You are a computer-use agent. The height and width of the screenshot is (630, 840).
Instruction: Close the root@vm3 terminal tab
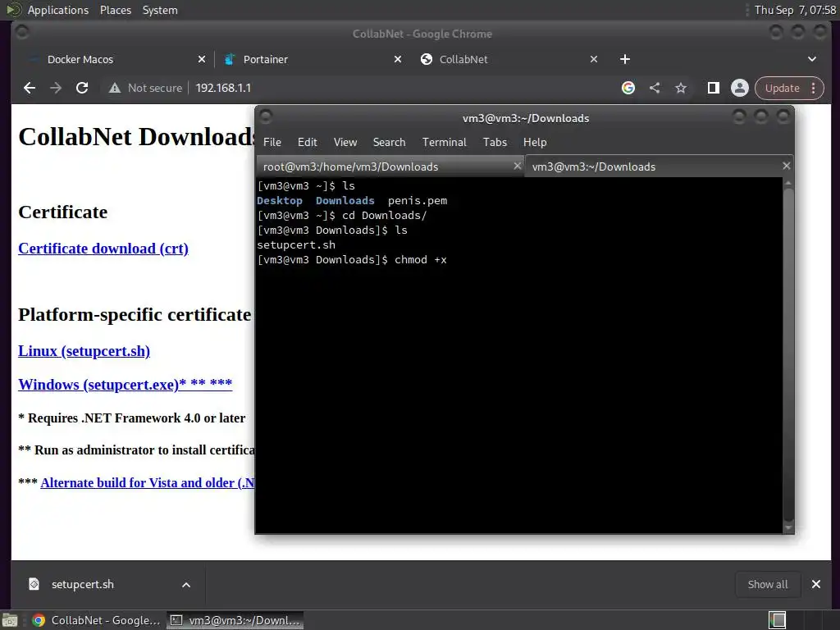point(518,166)
